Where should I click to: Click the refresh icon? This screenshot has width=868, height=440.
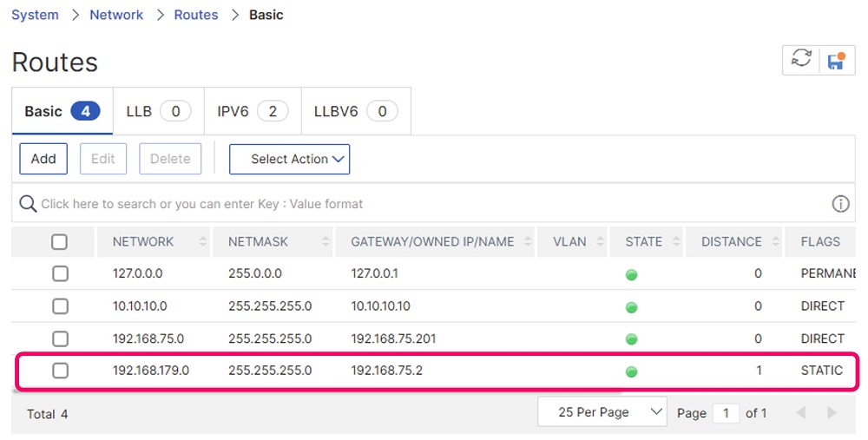click(x=801, y=59)
